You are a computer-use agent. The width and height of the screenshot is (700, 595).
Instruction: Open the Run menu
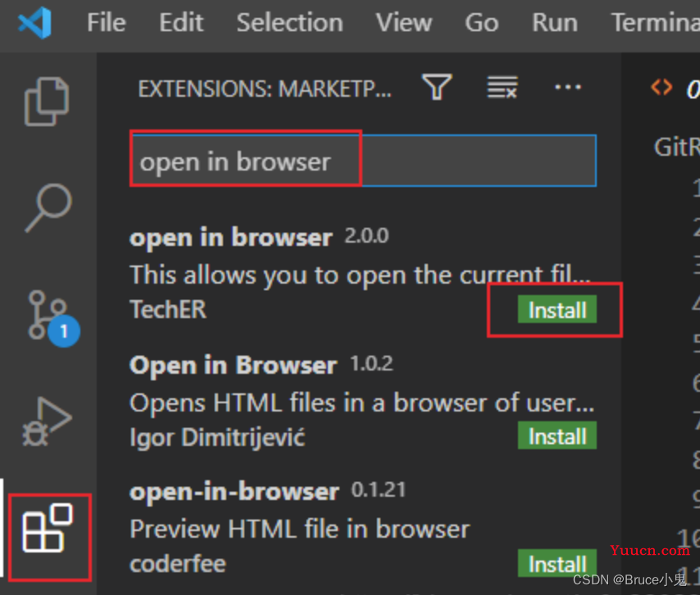pos(555,22)
